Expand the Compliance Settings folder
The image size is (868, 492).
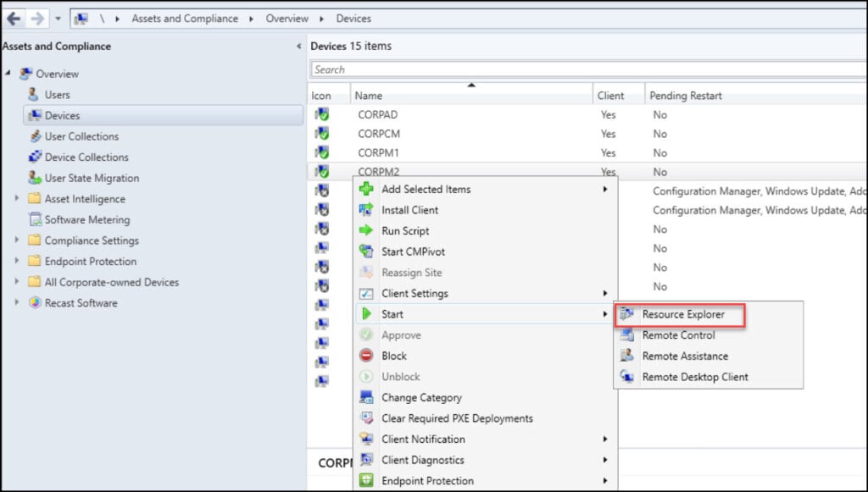16,240
